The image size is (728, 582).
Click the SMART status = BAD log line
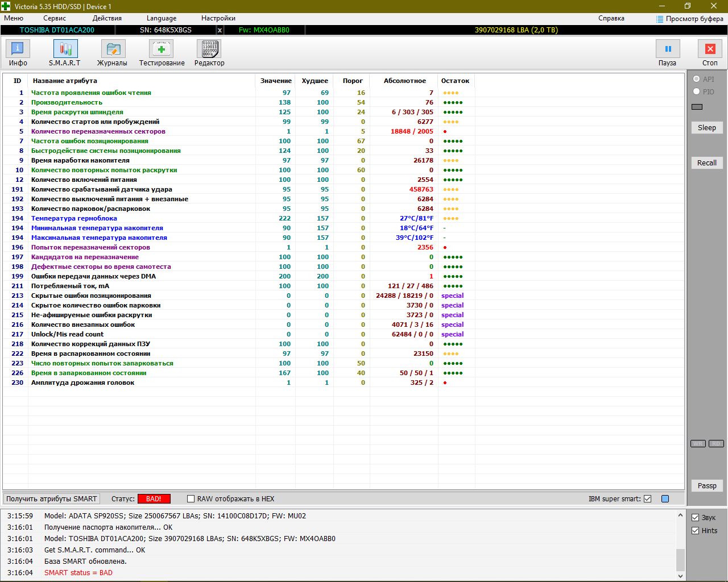pos(78,573)
